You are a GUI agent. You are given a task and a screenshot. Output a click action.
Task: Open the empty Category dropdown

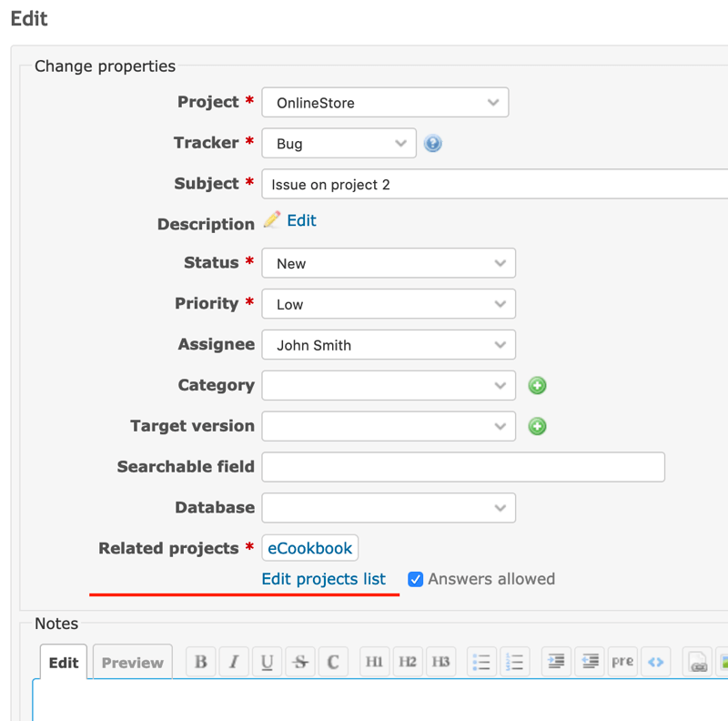[x=389, y=385]
